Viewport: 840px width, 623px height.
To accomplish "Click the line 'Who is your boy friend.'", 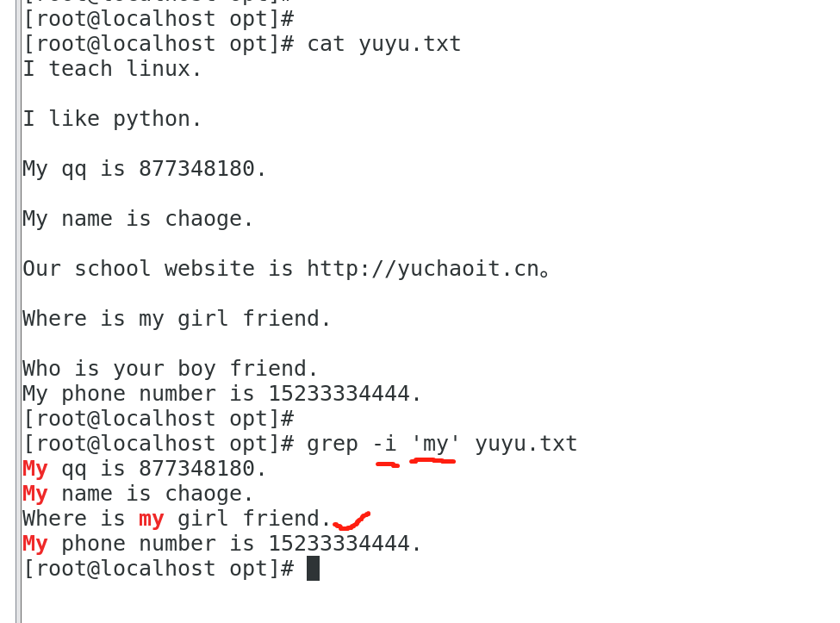I will click(170, 369).
